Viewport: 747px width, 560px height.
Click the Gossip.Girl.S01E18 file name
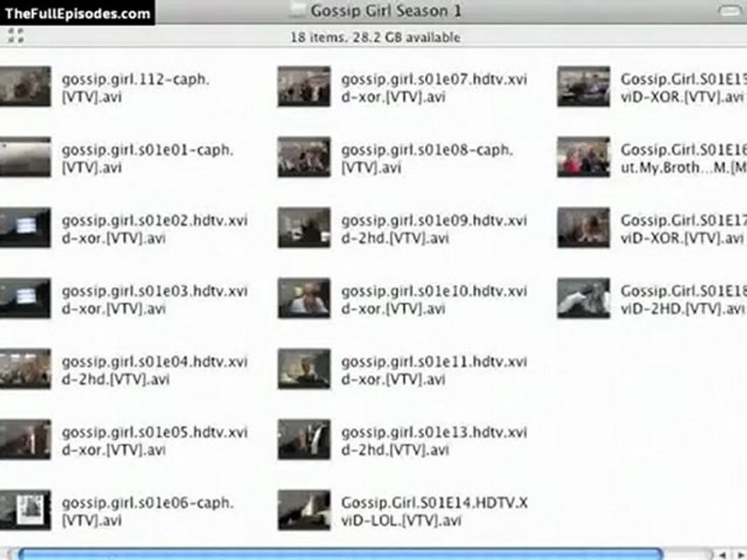coord(683,299)
